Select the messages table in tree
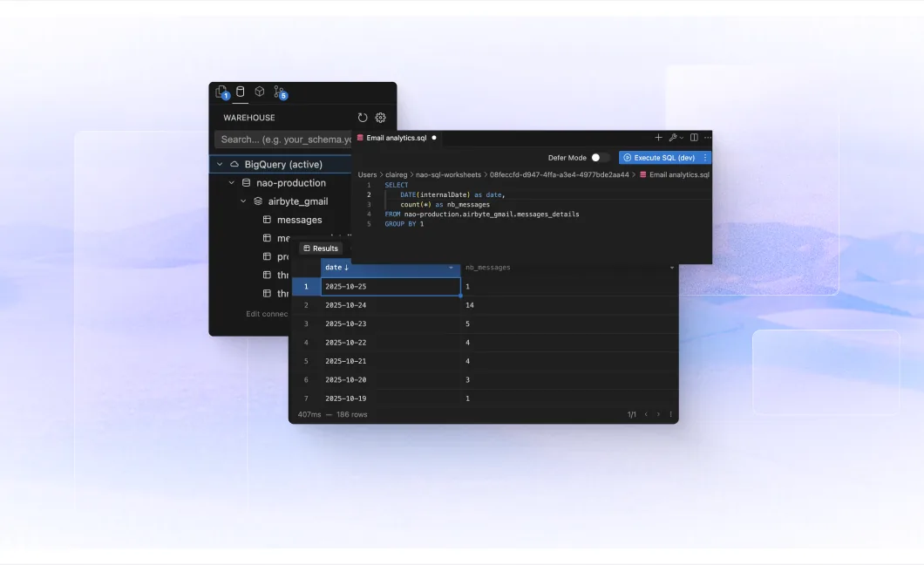The height and width of the screenshot is (565, 924). pos(299,220)
